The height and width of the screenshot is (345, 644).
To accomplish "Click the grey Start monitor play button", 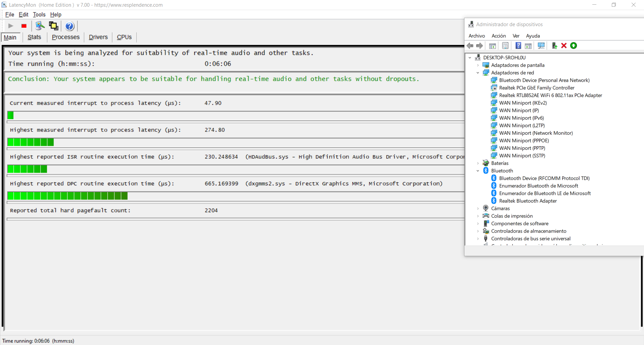I will coord(11,26).
